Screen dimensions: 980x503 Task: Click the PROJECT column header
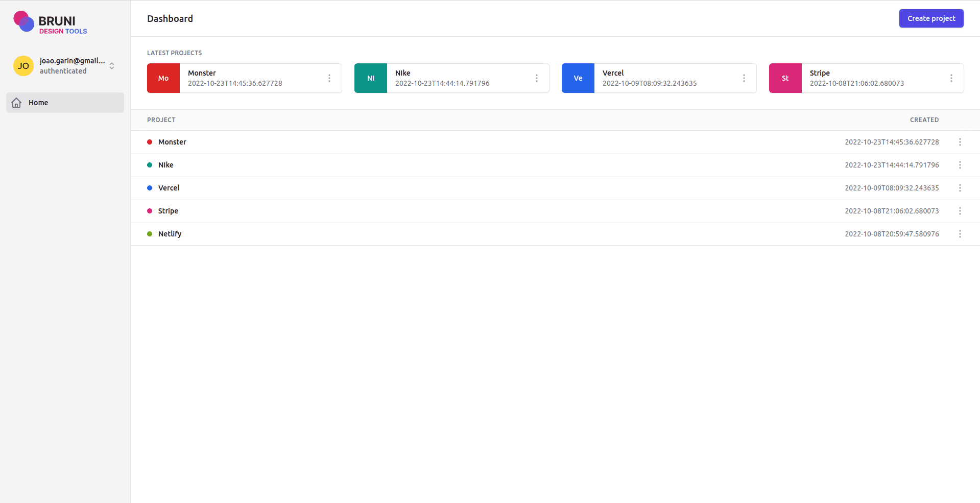[161, 120]
